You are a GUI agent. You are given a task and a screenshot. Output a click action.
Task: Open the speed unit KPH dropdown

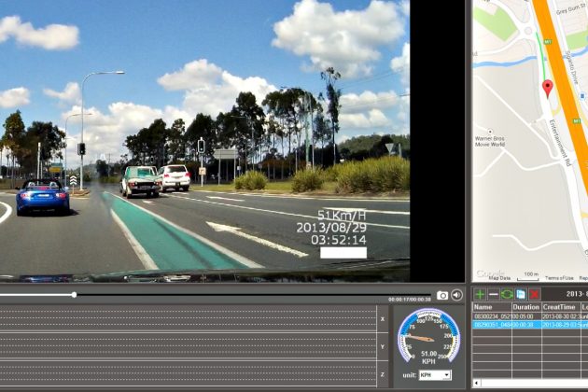435,375
